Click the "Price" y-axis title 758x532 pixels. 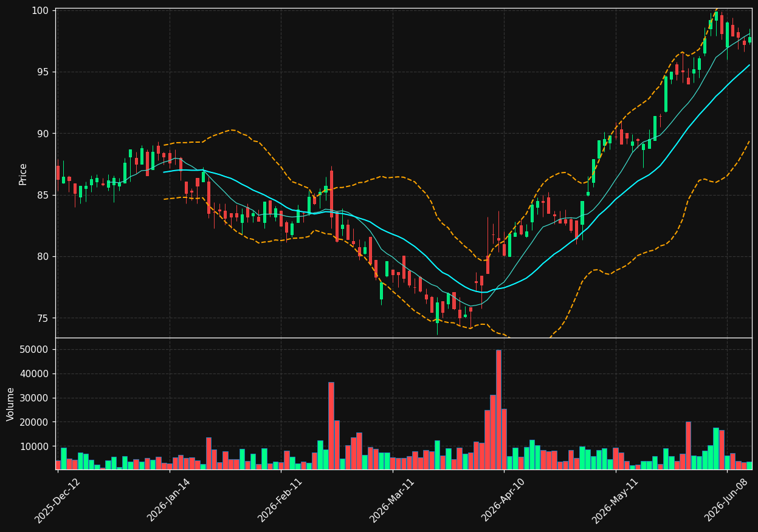(23, 174)
